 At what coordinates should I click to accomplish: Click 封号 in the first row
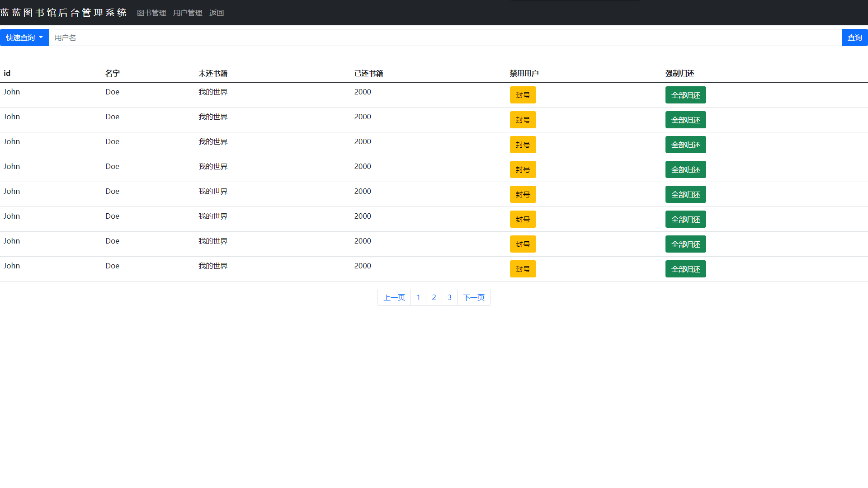(523, 95)
